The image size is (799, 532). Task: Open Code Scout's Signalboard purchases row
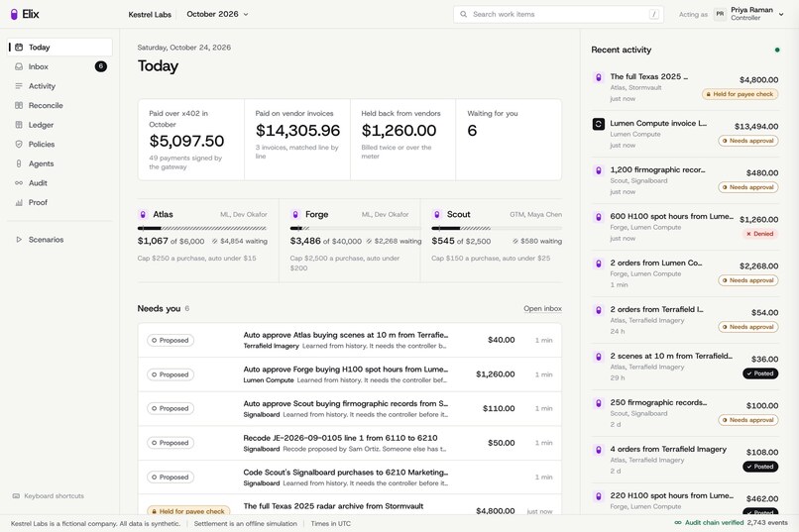tap(350, 478)
